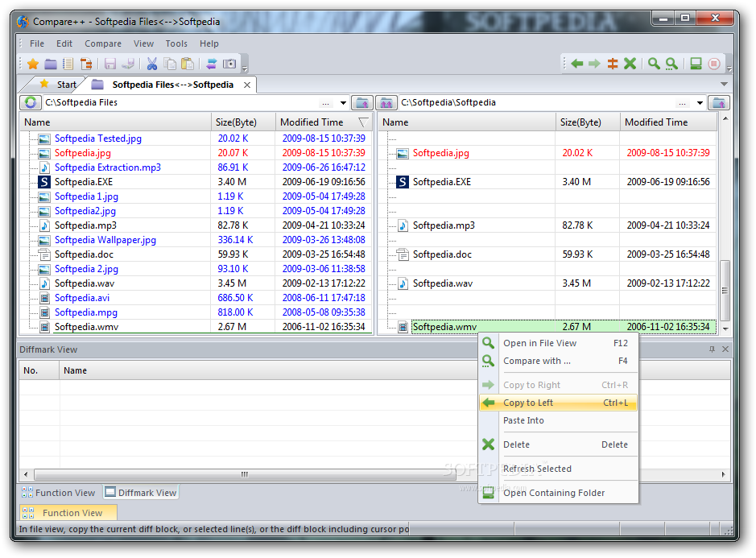This screenshot has width=756, height=558.
Task: Open the Compare menu
Action: tap(103, 43)
